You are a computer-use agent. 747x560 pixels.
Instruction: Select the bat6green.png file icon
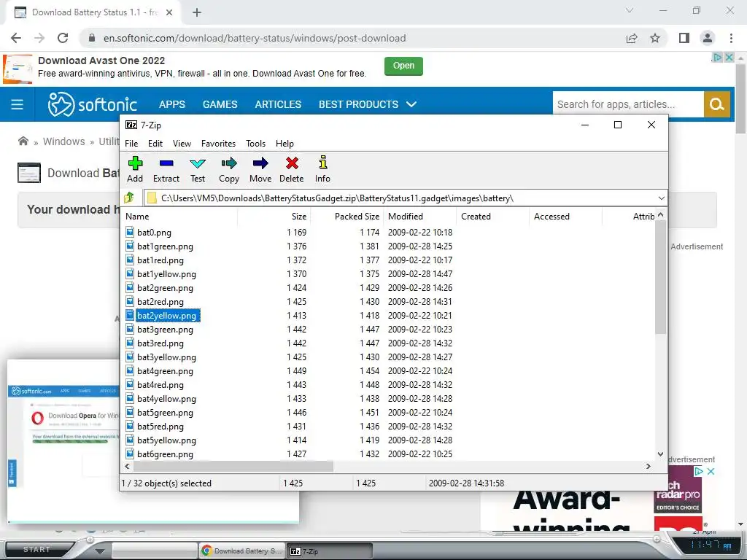[130, 454]
